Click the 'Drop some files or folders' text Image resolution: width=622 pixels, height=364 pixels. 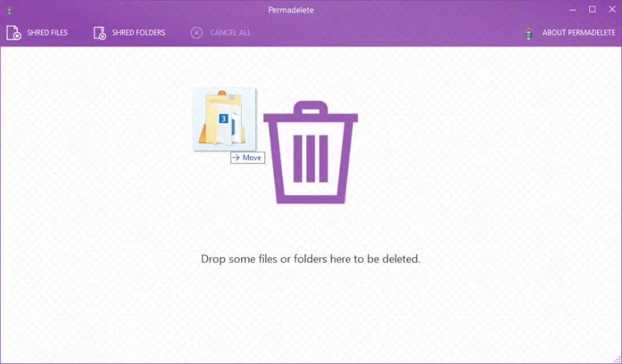tap(310, 259)
